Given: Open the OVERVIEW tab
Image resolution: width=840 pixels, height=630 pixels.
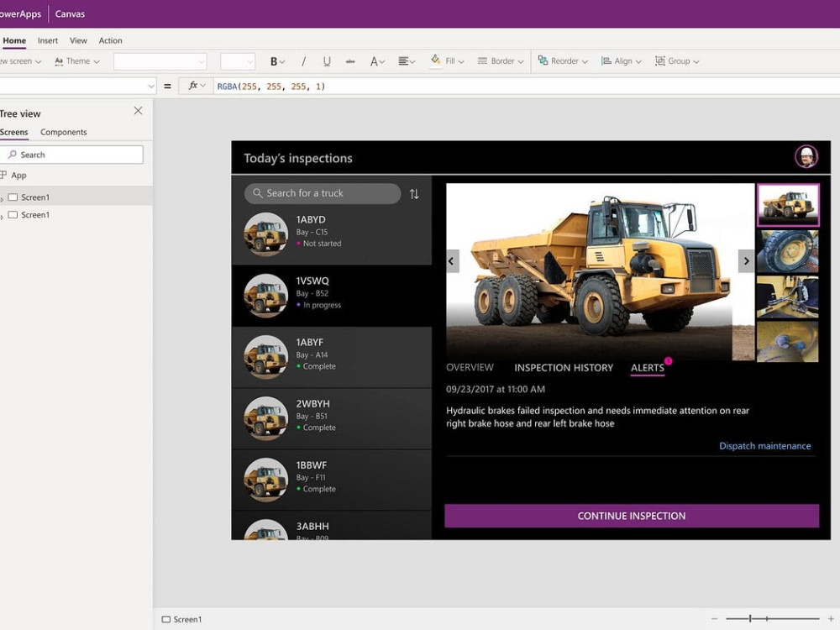Looking at the screenshot, I should pos(470,368).
